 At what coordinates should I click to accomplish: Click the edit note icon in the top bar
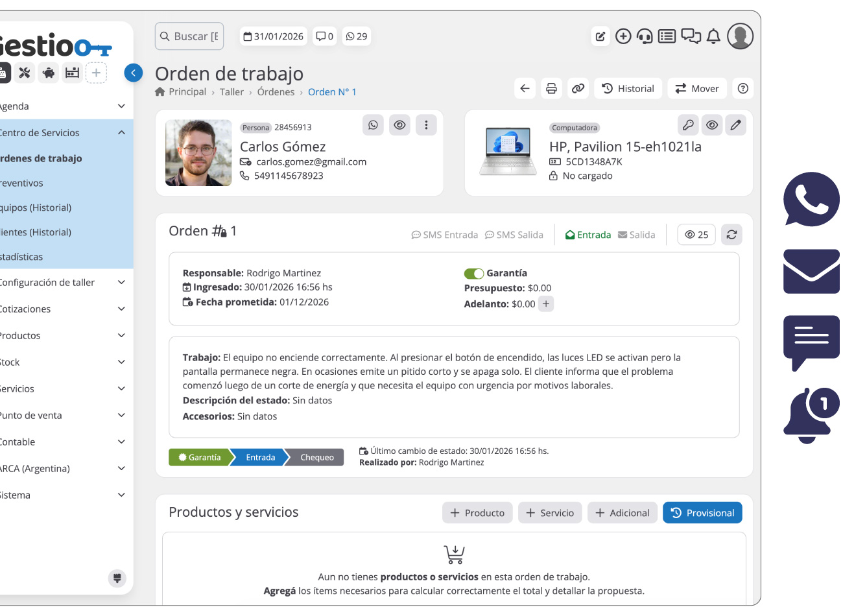[600, 36]
